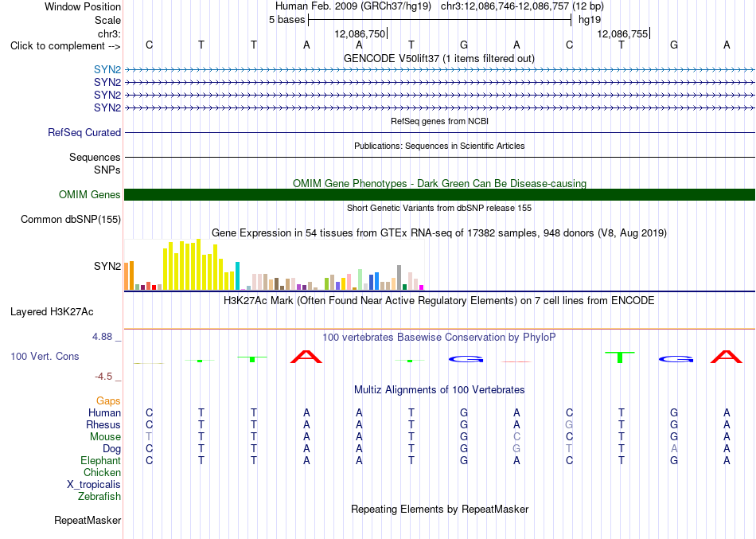The height and width of the screenshot is (539, 756).
Task: Open GENCODE V50lift37 track title
Action: point(439,58)
